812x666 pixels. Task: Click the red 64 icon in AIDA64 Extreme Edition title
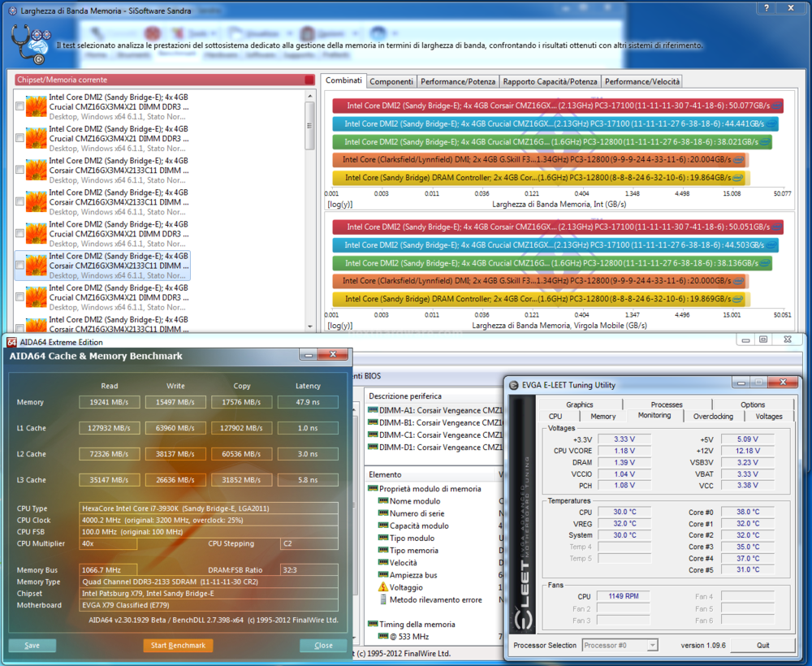coord(11,342)
